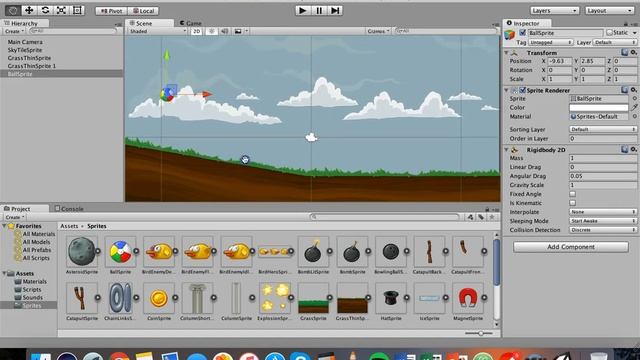Image resolution: width=640 pixels, height=360 pixels.
Task: Select HatSprite asset thumbnail
Action: [391, 298]
